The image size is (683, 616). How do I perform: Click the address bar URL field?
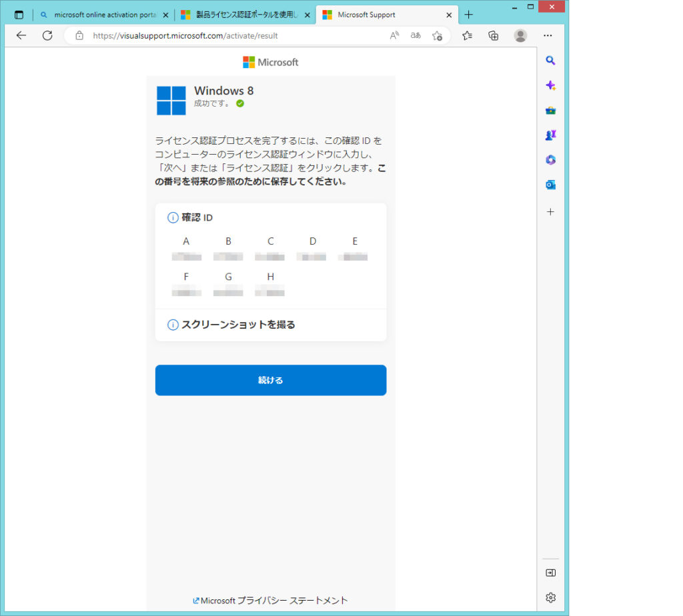233,36
